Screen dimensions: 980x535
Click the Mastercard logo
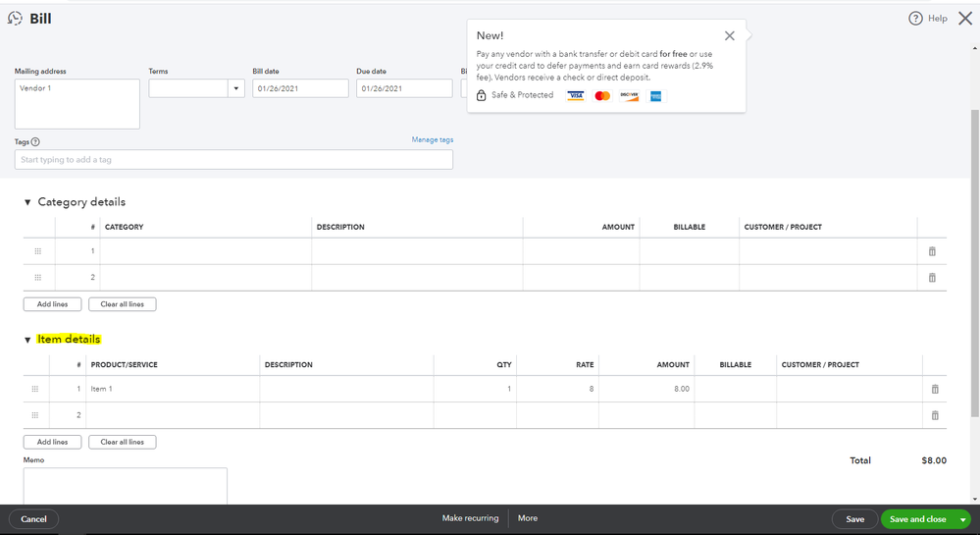pyautogui.click(x=602, y=96)
